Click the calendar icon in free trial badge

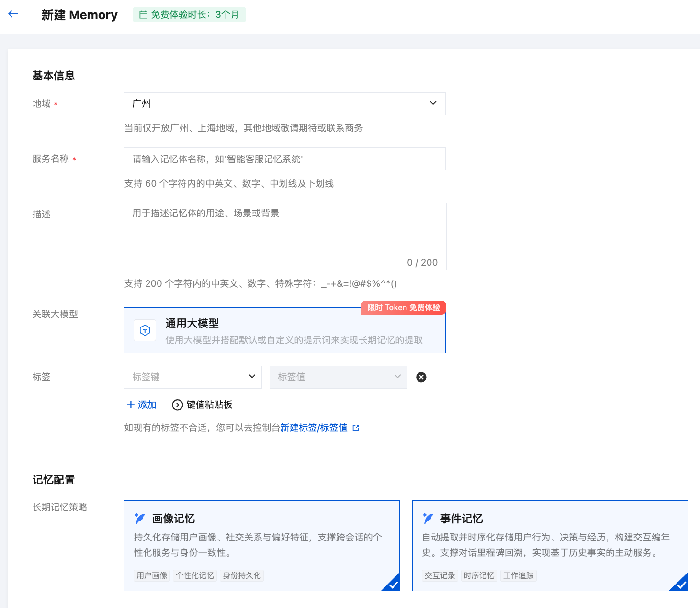pyautogui.click(x=143, y=15)
